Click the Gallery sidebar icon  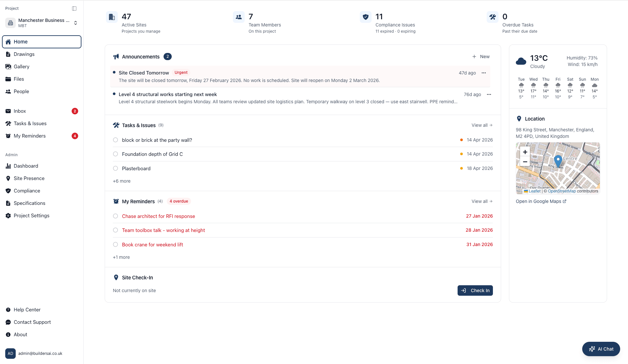pyautogui.click(x=8, y=67)
